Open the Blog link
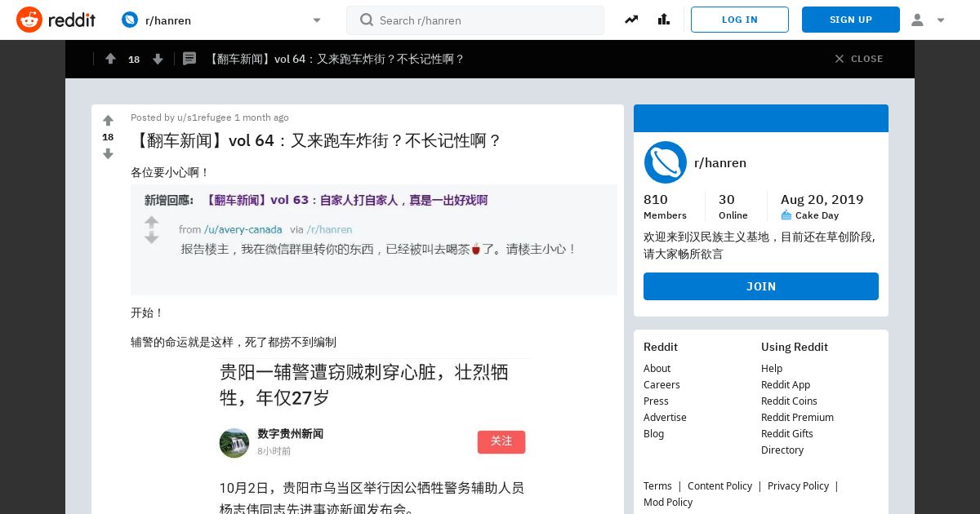Screen dimensions: 980x514 pyautogui.click(x=653, y=433)
